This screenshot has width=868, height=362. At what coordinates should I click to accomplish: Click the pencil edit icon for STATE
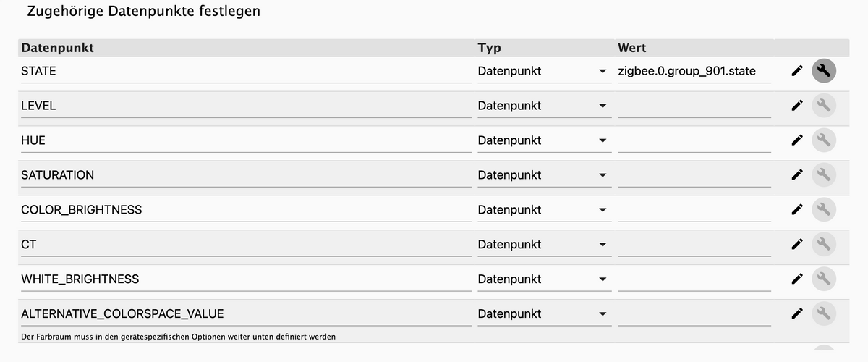tap(797, 71)
